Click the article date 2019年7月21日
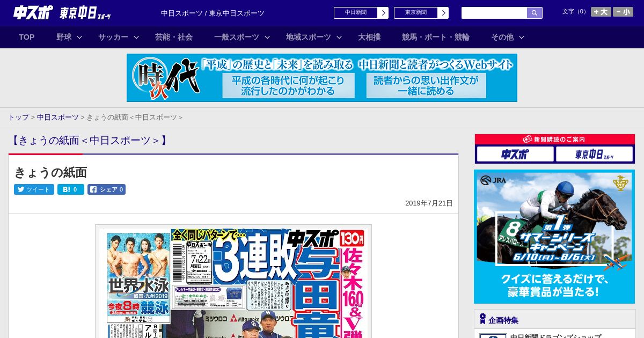Screen dimensions: 644x338 tap(429, 203)
